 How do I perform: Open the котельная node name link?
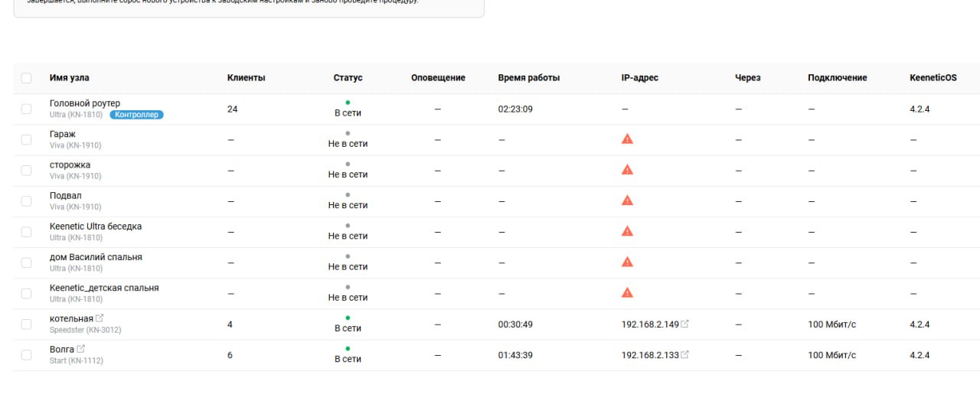point(71,318)
